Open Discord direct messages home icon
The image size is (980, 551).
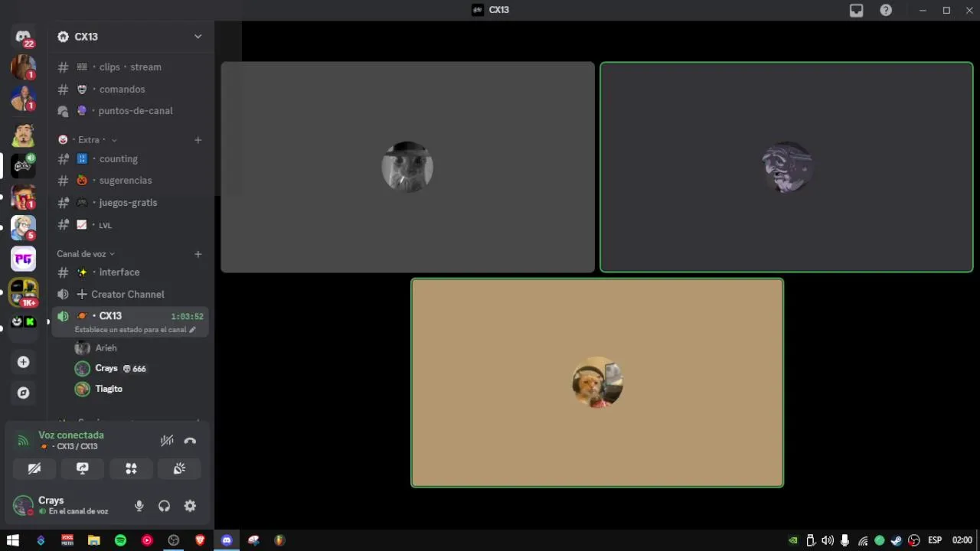23,37
